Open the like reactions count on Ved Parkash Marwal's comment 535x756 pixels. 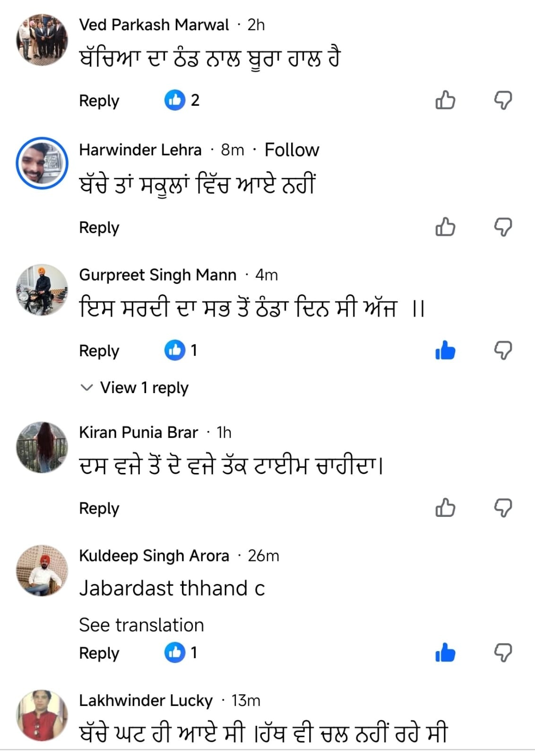(x=181, y=100)
